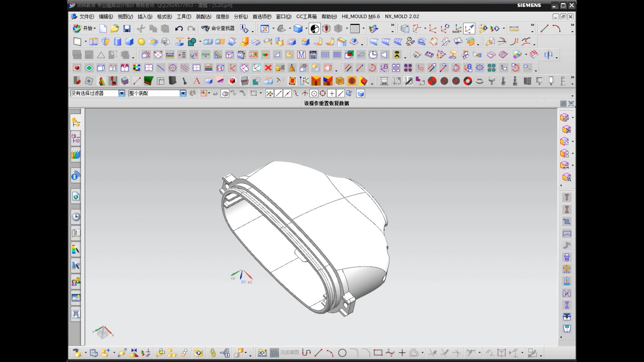Click the clock icon in third toolbar row
Viewport: 644px width, 362px height.
tap(373, 55)
